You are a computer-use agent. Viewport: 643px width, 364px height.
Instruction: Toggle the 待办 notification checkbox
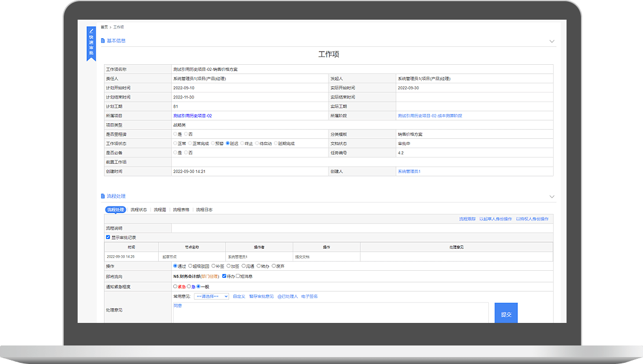225,276
